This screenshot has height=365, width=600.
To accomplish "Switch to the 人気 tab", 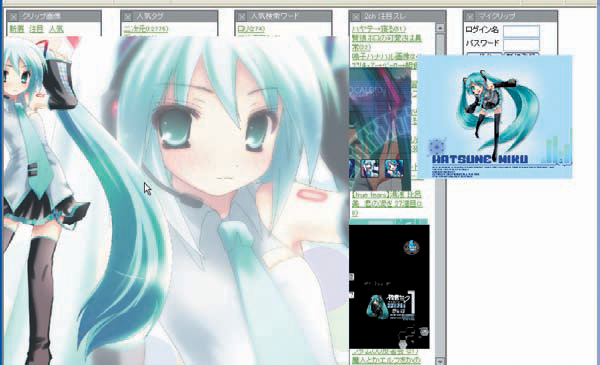I will (57, 29).
